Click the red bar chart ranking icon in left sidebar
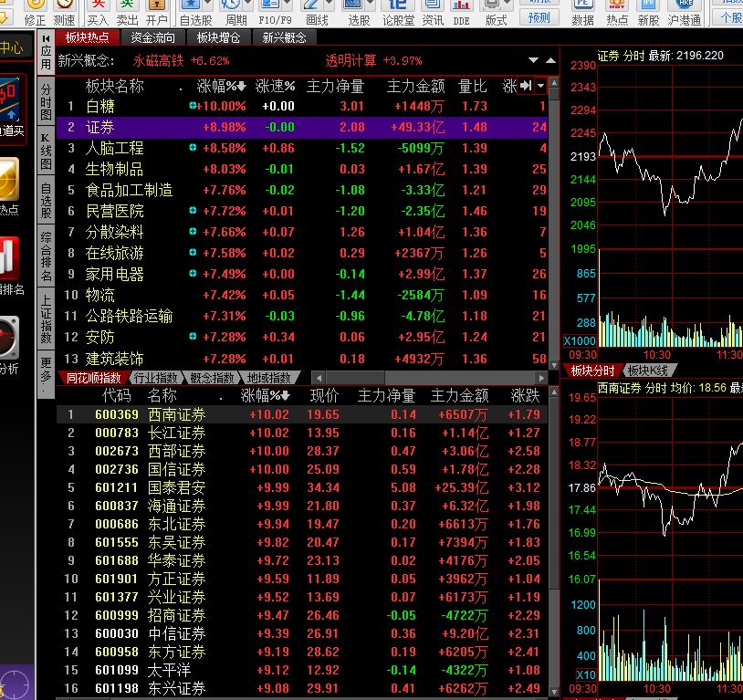743x700 pixels. tap(8, 257)
